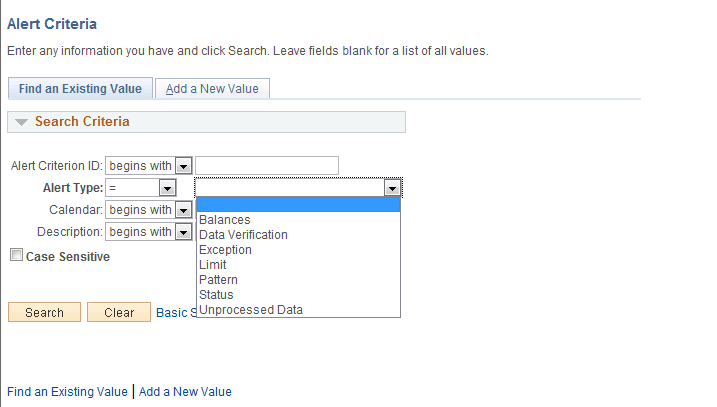Open the Description operator dropdown
Viewport: 717px width, 407px height.
coord(183,232)
